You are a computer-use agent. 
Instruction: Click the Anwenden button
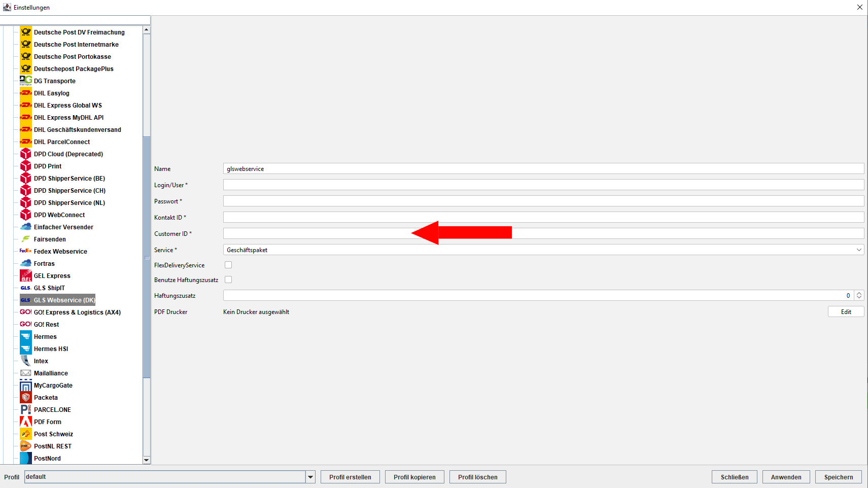point(786,477)
